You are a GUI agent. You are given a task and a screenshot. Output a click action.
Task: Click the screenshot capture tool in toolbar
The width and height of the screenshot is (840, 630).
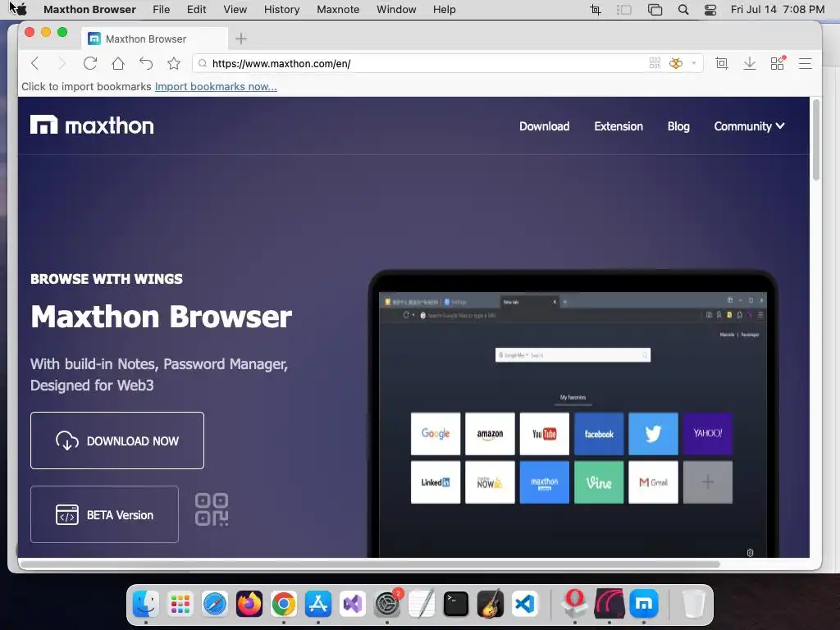722,64
